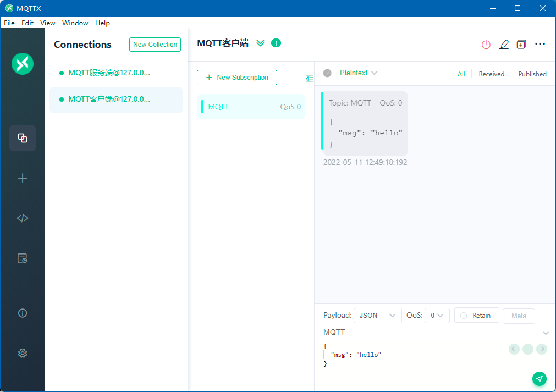This screenshot has height=392, width=556.
Task: Click the received hello message bubble
Action: coord(365,123)
